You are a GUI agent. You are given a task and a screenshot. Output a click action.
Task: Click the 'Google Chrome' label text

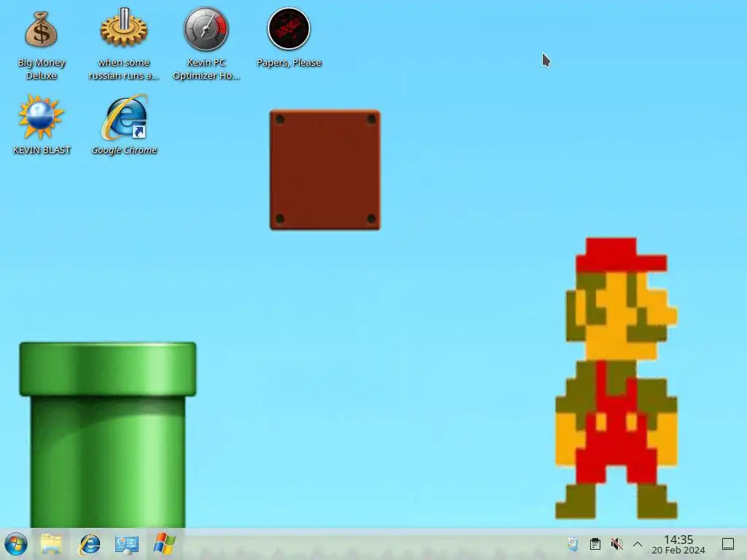[x=124, y=150]
